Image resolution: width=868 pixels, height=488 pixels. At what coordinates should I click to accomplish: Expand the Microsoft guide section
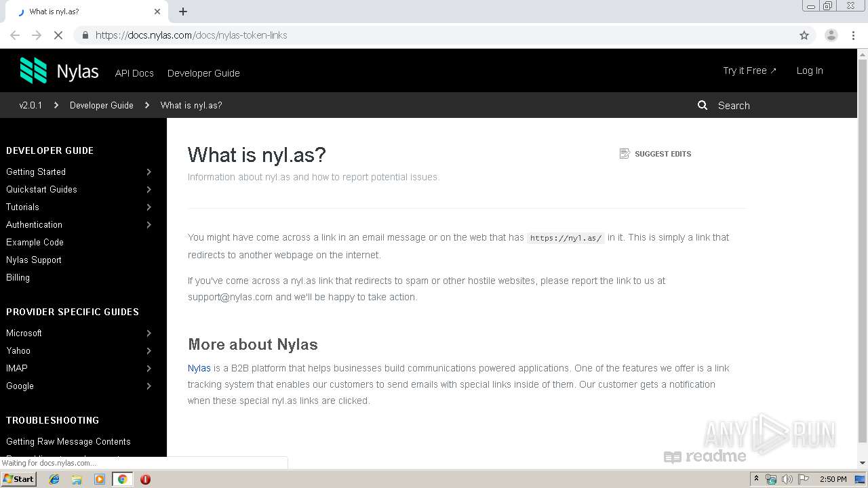click(x=149, y=333)
